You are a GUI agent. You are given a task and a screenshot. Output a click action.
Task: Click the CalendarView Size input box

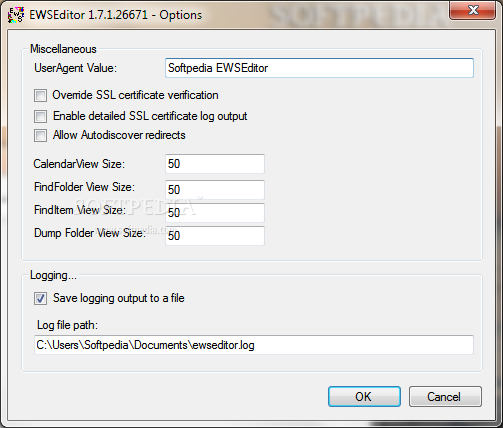(215, 164)
